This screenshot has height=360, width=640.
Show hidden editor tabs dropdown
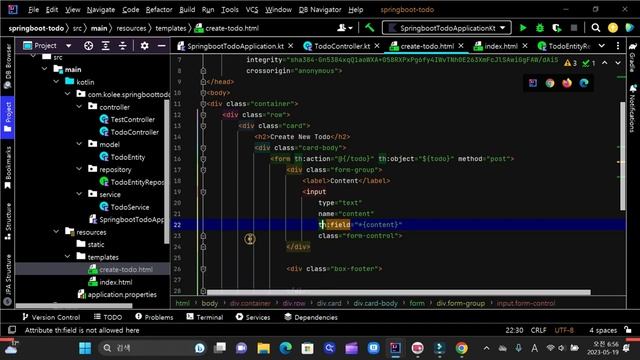602,46
